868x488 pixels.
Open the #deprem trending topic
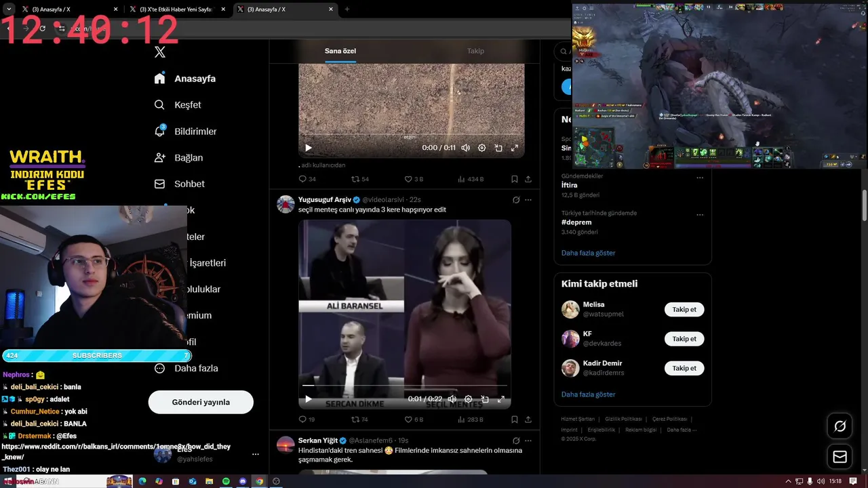[x=576, y=222]
